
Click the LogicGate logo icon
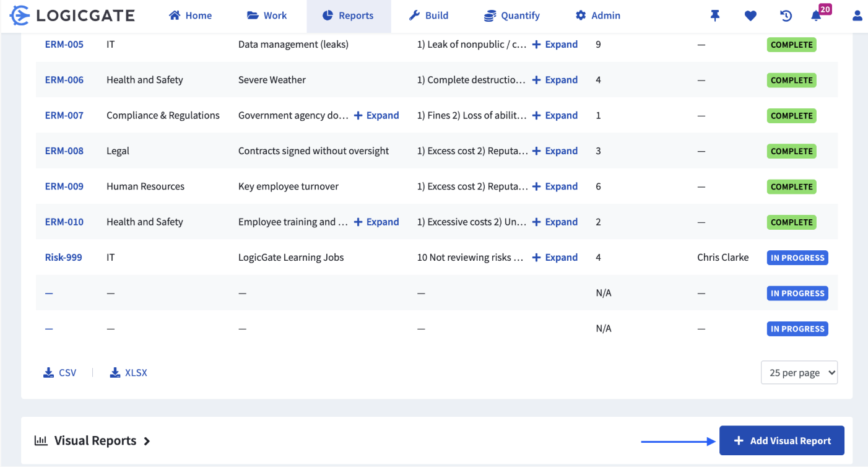20,15
